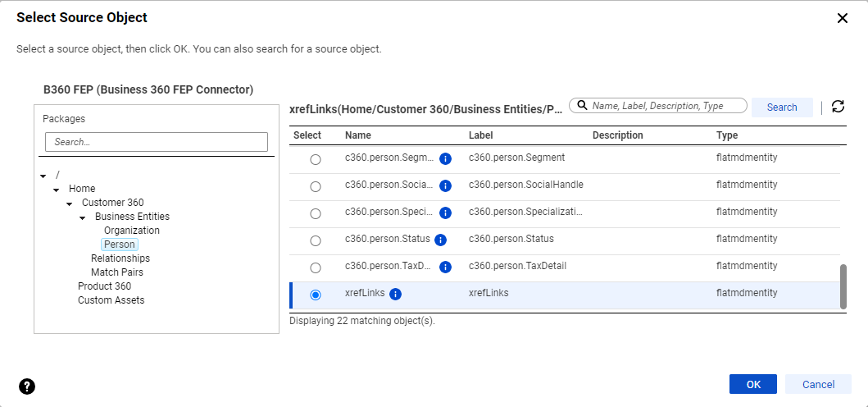Select Product 360 in the tree
The width and height of the screenshot is (868, 407).
coord(104,286)
